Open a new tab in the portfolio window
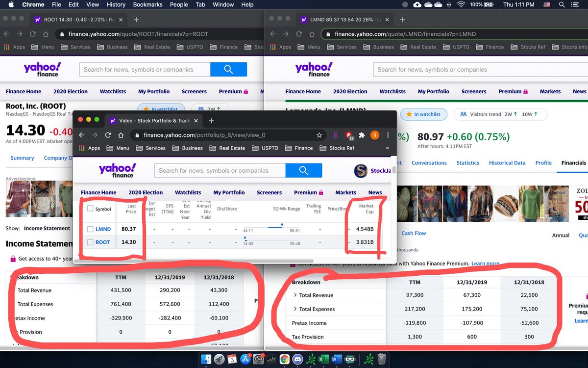588x368 pixels. (211, 120)
